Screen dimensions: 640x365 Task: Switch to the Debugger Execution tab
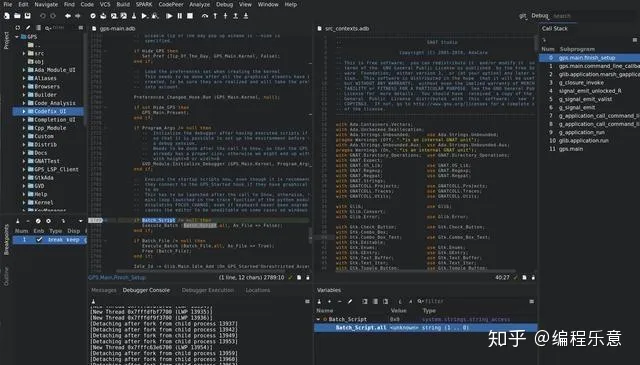point(208,290)
